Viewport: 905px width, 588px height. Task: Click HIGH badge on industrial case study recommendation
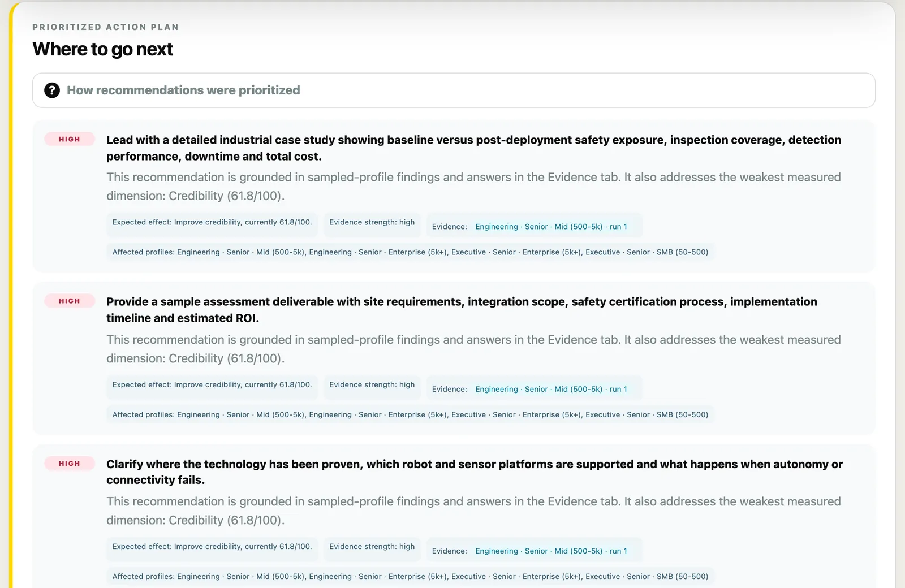point(70,139)
